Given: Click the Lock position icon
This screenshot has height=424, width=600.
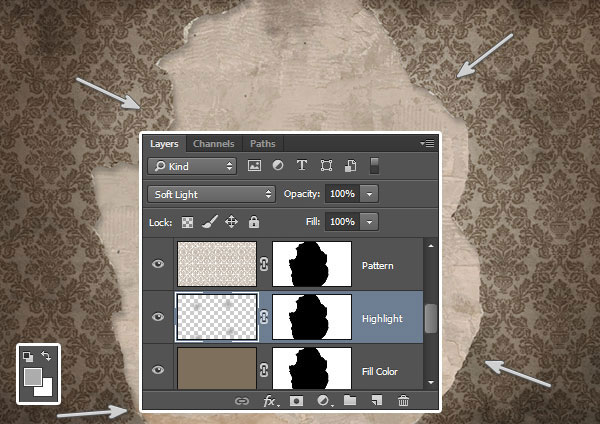Looking at the screenshot, I should click(231, 222).
